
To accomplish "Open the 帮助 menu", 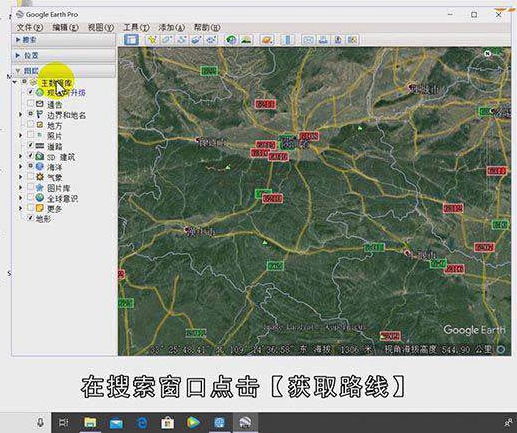I will point(207,27).
